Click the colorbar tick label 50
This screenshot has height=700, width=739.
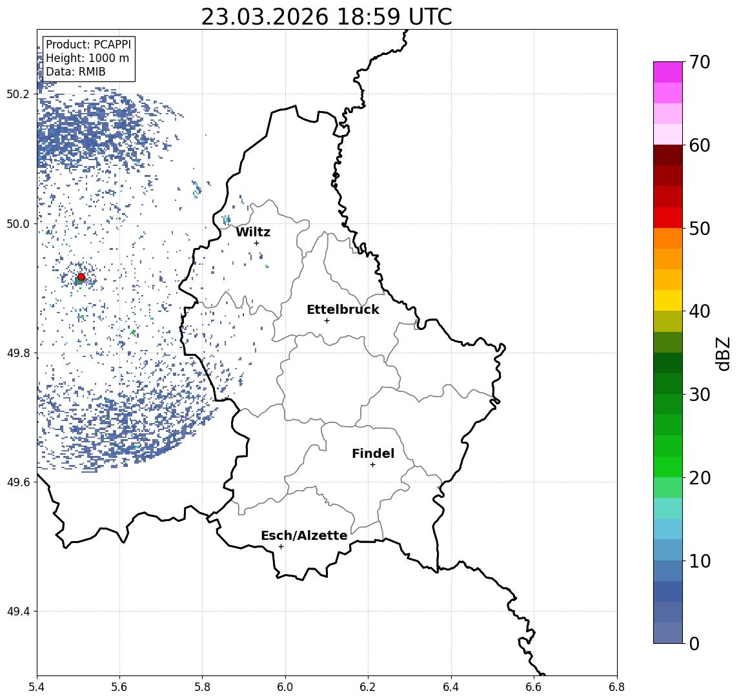tap(700, 229)
